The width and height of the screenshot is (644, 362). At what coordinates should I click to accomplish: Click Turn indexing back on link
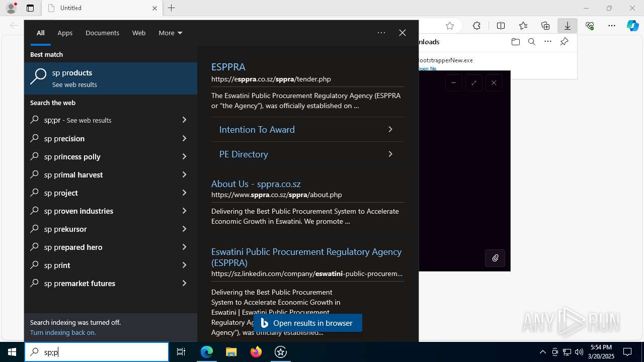[x=63, y=332]
